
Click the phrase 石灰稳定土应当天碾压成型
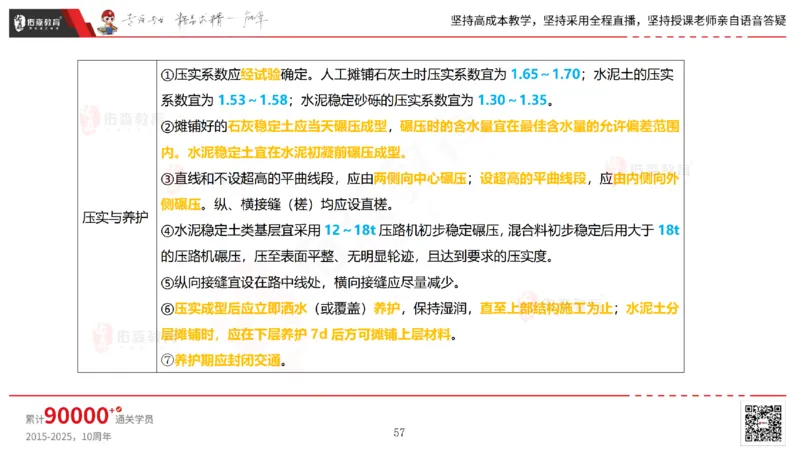pyautogui.click(x=307, y=126)
